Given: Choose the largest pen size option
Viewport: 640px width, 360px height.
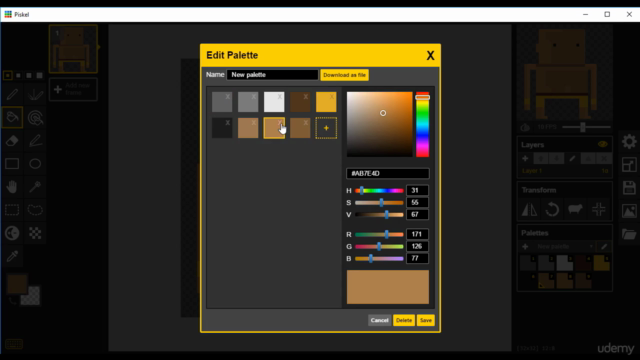Looking at the screenshot, I should click(40, 76).
